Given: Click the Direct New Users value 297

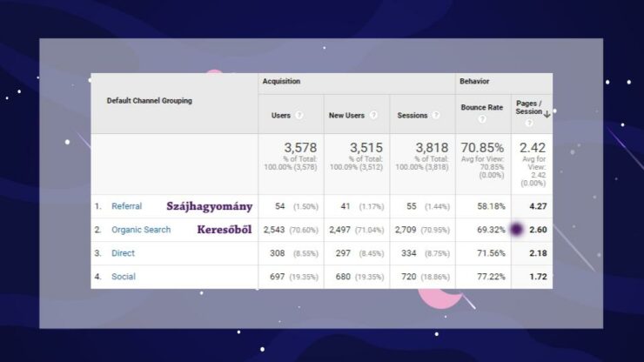Looking at the screenshot, I should click(x=343, y=253).
